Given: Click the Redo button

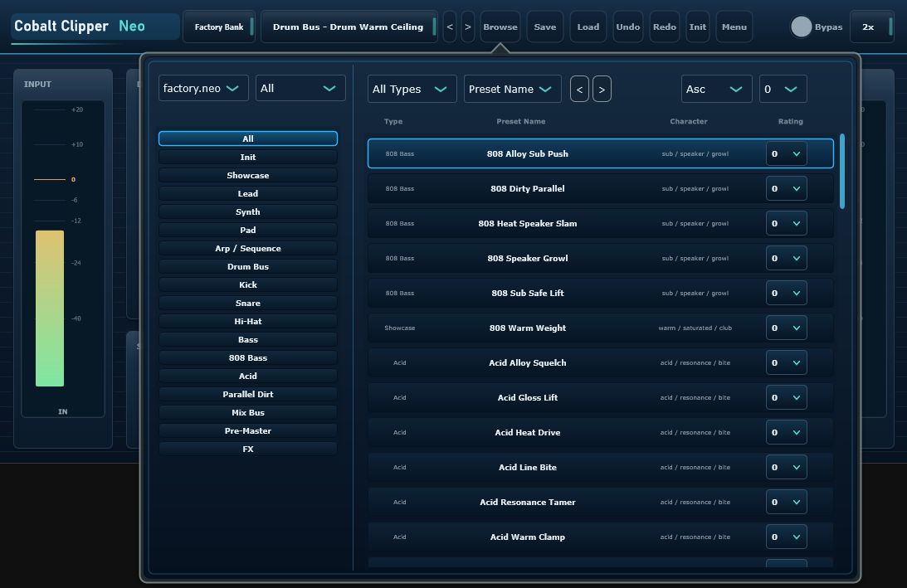Looking at the screenshot, I should coord(664,27).
